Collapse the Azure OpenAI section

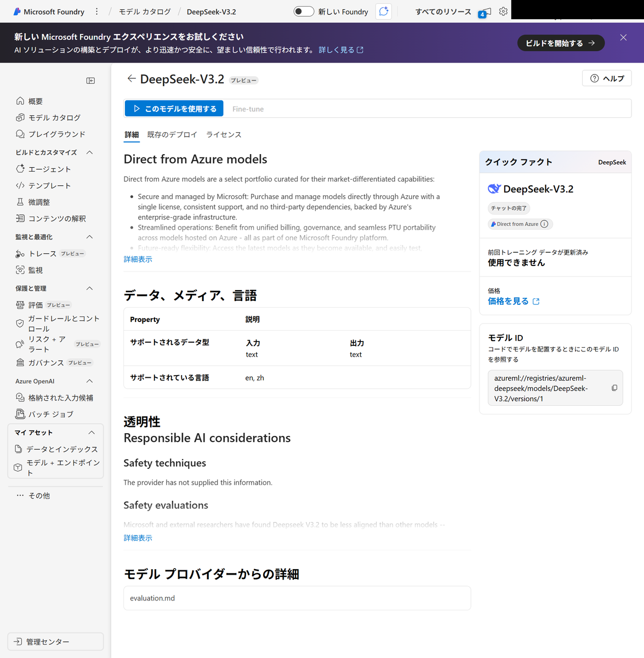(x=90, y=381)
